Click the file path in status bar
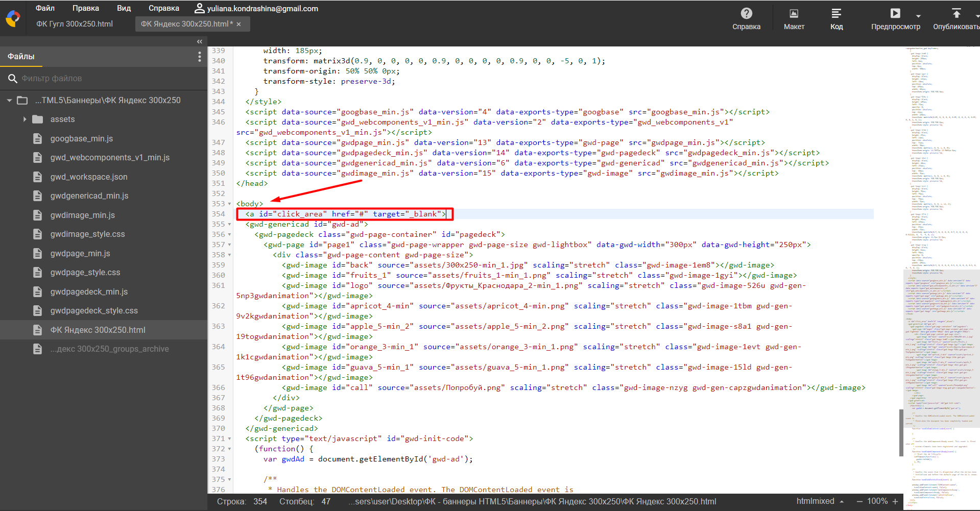Image resolution: width=980 pixels, height=511 pixels. click(x=533, y=502)
